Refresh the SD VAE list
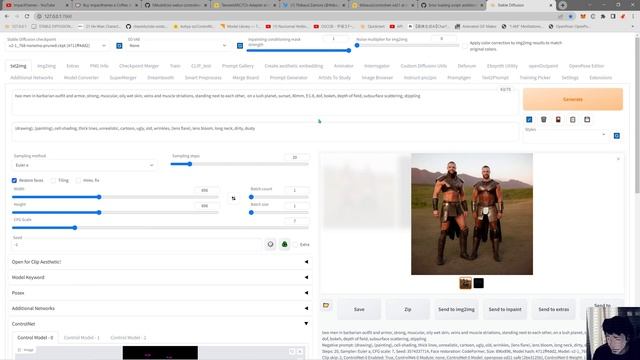640x360 pixels. pos(240,46)
